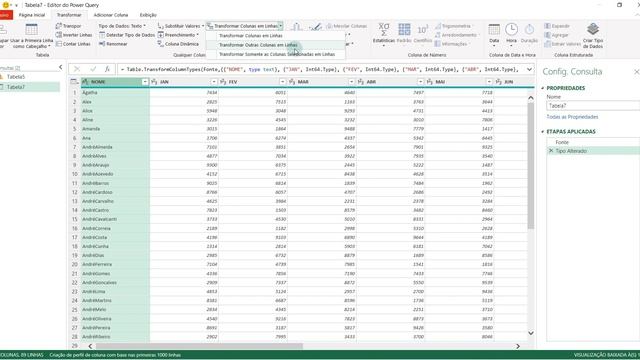Screen dimensions: 640x360
Task: Click the fx function icon
Action: pyautogui.click(x=107, y=69)
